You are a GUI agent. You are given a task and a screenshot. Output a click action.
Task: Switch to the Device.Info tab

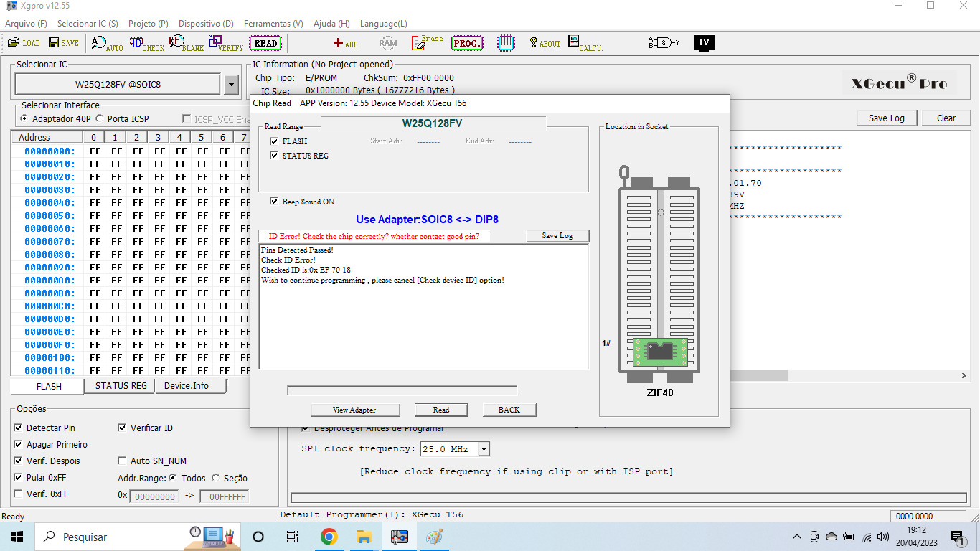(x=186, y=386)
